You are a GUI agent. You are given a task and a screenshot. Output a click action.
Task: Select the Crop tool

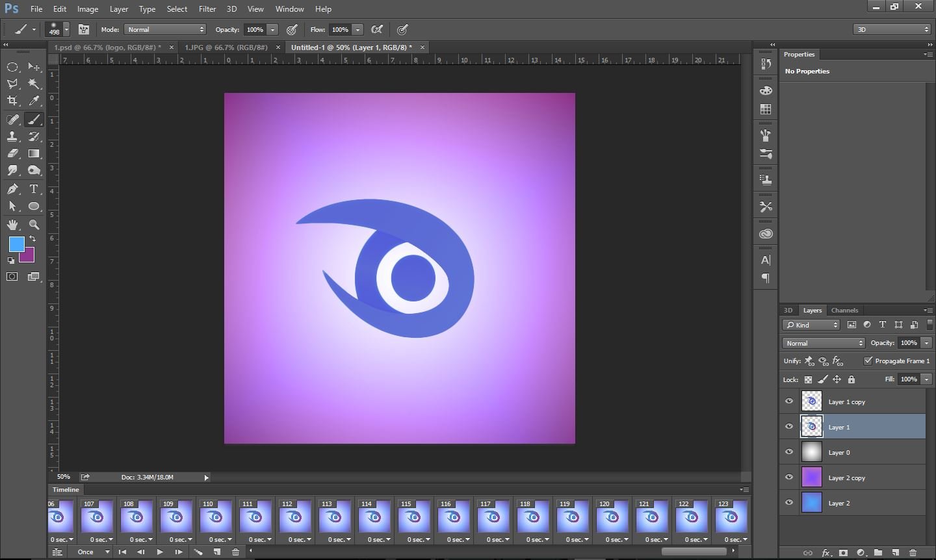12,101
